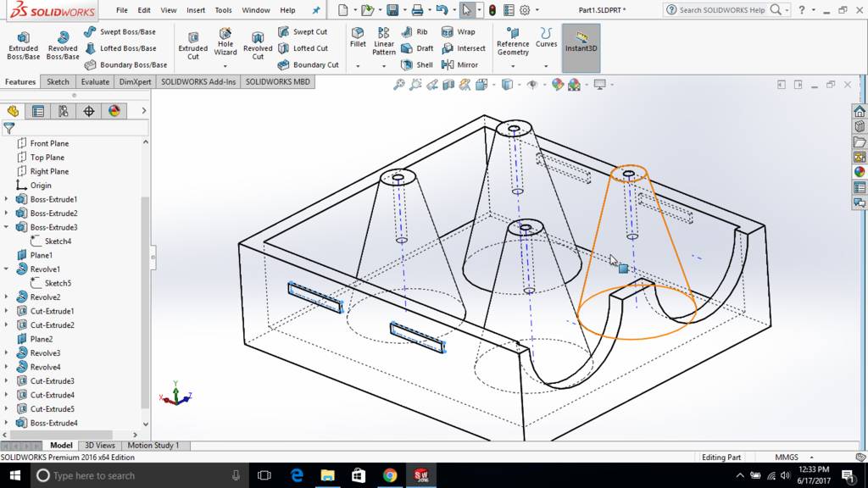Expand the Boss-Extrude4 feature
This screenshot has width=868, height=488.
[6, 423]
